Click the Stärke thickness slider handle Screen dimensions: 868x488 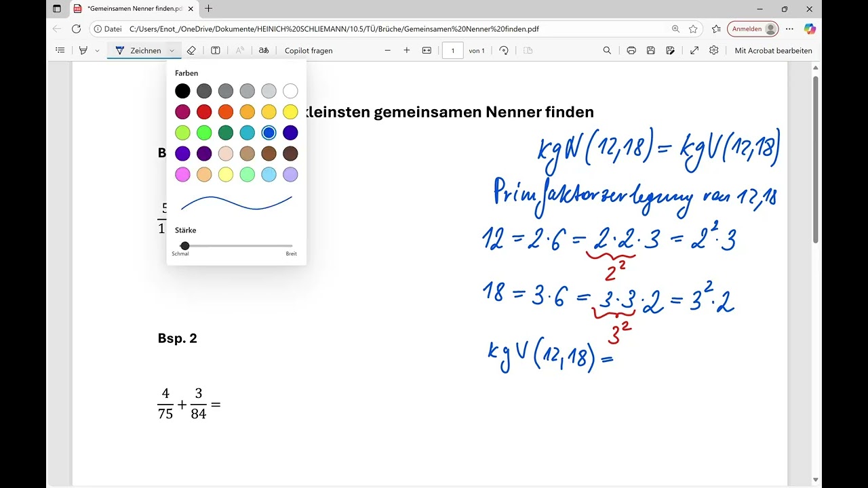185,245
